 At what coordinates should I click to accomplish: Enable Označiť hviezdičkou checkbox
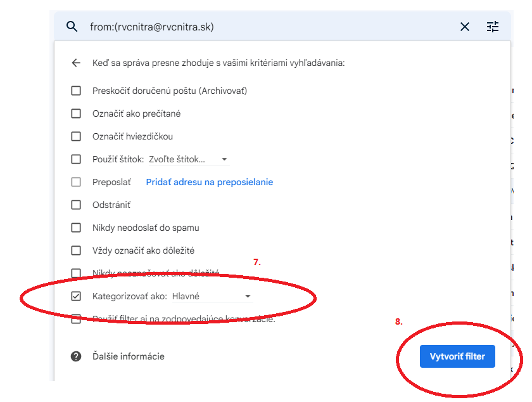click(x=76, y=136)
